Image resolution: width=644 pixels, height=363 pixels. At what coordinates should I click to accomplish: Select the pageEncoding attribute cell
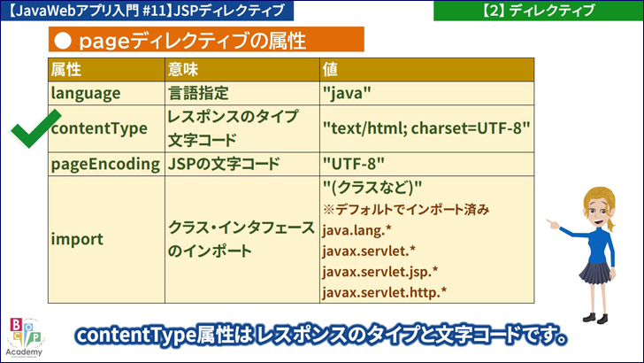coord(105,164)
